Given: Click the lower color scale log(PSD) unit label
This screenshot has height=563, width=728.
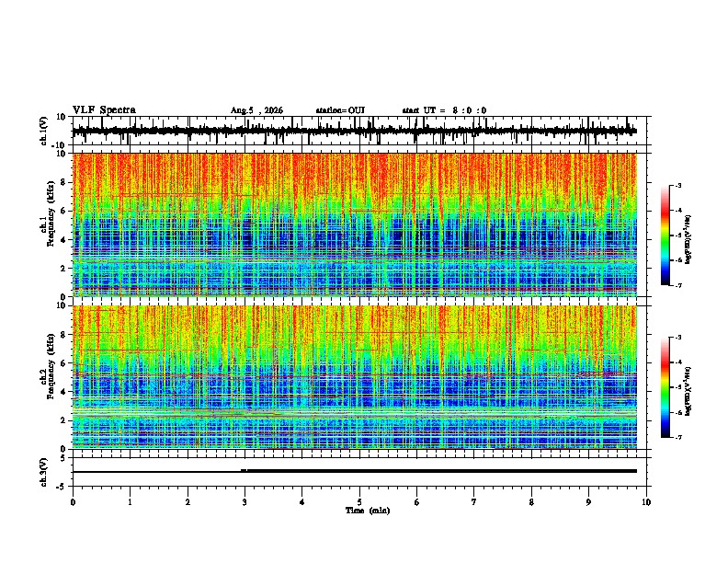Looking at the screenshot, I should pyautogui.click(x=688, y=391).
